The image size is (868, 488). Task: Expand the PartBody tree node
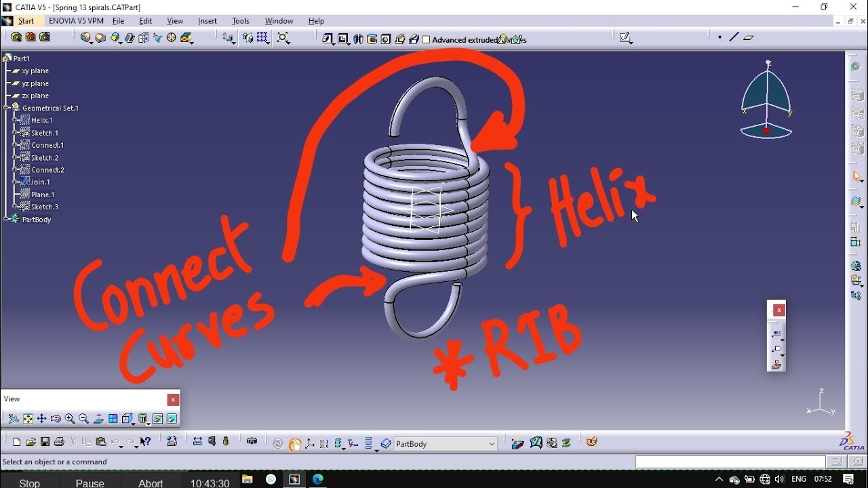pos(7,219)
